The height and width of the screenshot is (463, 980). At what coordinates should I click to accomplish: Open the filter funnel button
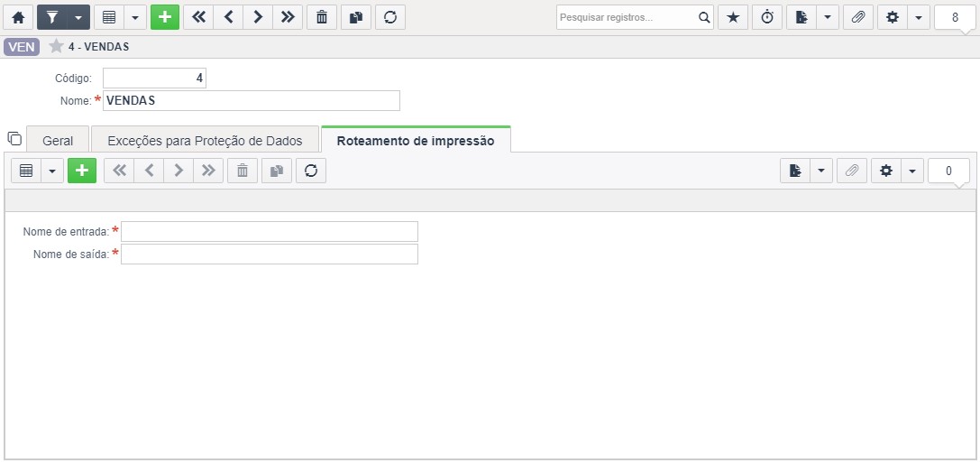(52, 17)
